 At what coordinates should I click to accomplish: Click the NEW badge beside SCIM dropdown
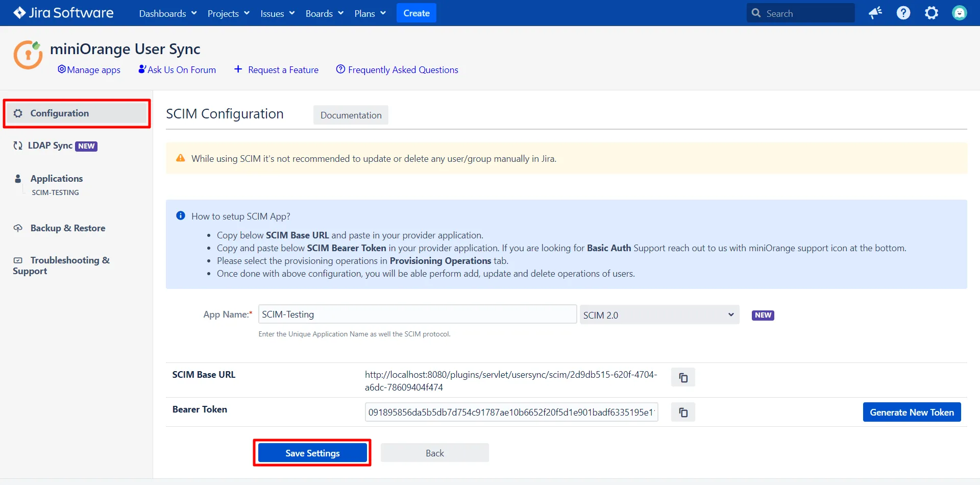pyautogui.click(x=763, y=315)
